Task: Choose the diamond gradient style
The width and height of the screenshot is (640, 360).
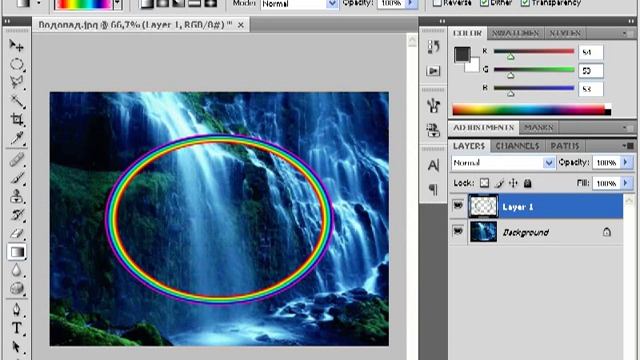Action: tap(210, 3)
